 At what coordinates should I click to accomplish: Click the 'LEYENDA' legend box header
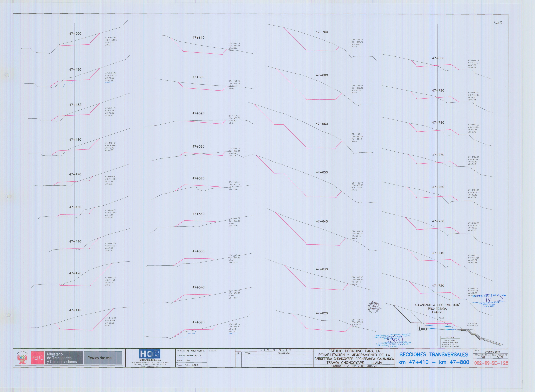coord(450,337)
